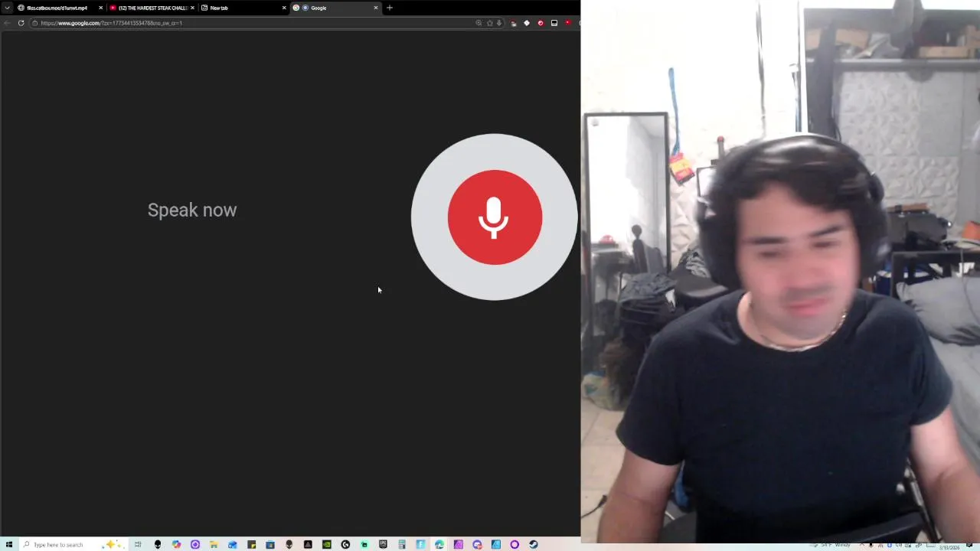Bookmark this page with star icon

[489, 23]
